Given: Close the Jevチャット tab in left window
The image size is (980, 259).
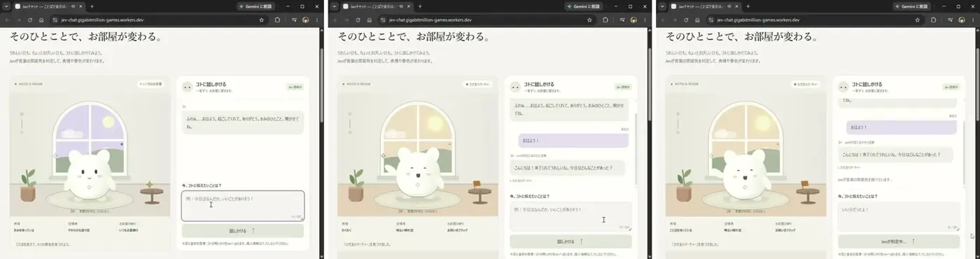Looking at the screenshot, I should point(80,6).
